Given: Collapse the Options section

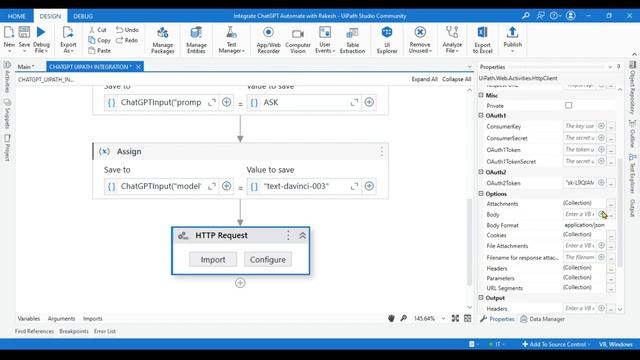Looking at the screenshot, I should pos(481,193).
